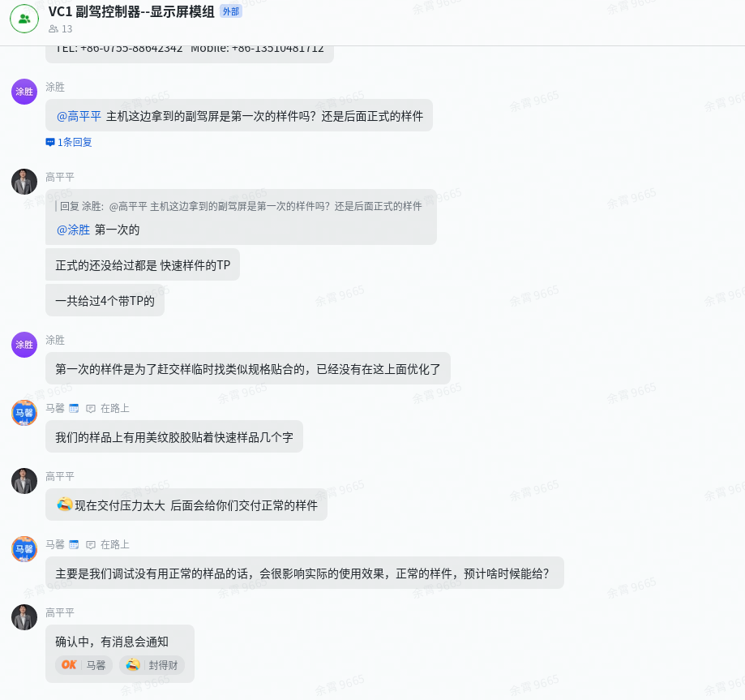
Task: Click the reply bubble icon beside 1条回复
Action: coord(50,142)
